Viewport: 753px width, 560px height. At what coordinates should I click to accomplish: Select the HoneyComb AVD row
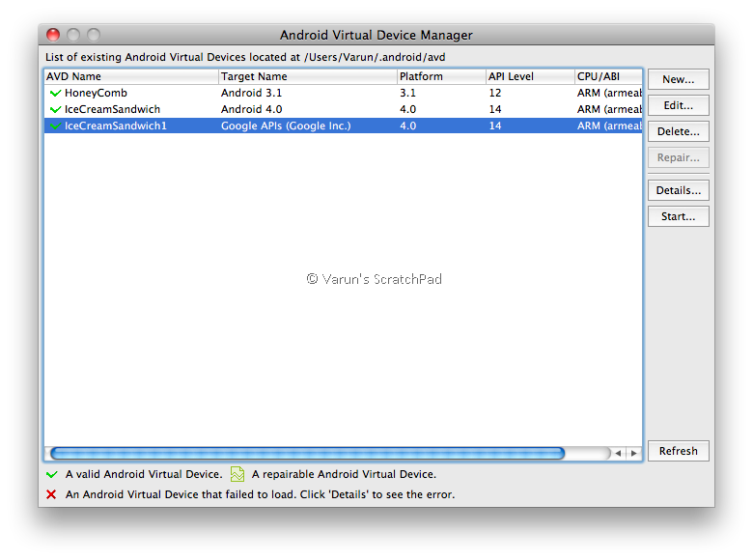tap(344, 94)
